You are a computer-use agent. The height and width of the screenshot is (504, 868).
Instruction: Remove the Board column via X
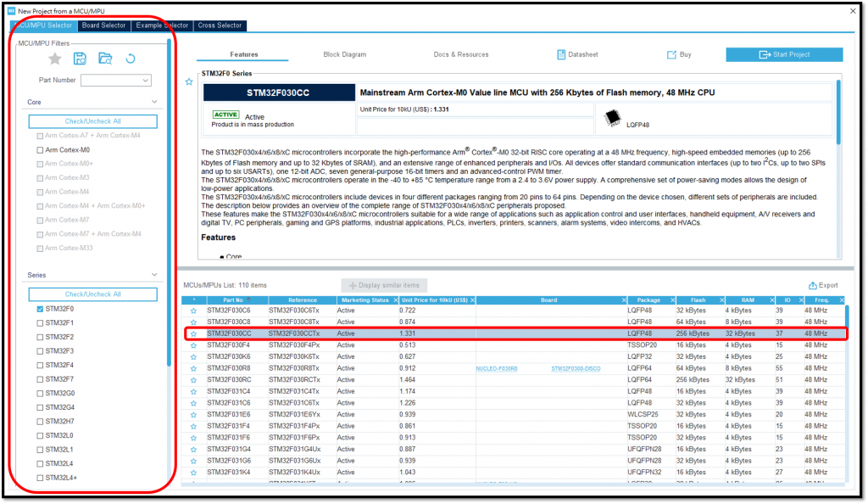(624, 300)
